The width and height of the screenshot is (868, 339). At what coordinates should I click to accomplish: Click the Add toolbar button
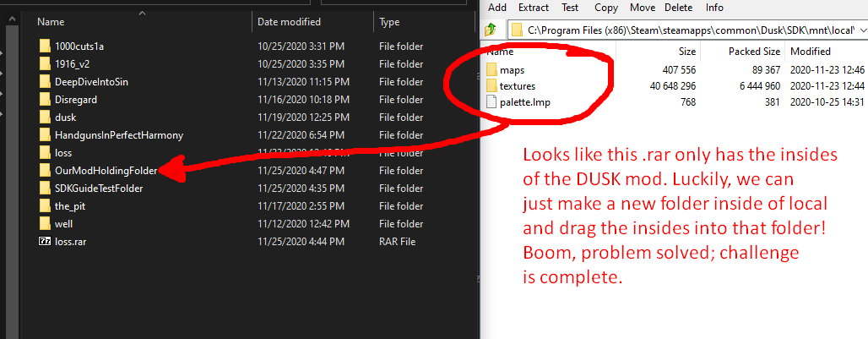point(497,8)
